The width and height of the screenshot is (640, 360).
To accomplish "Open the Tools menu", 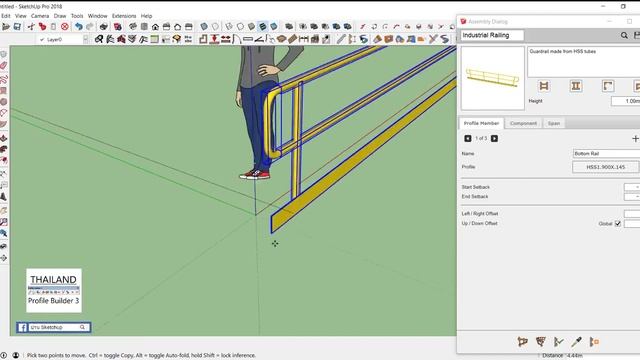I will pyautogui.click(x=77, y=16).
